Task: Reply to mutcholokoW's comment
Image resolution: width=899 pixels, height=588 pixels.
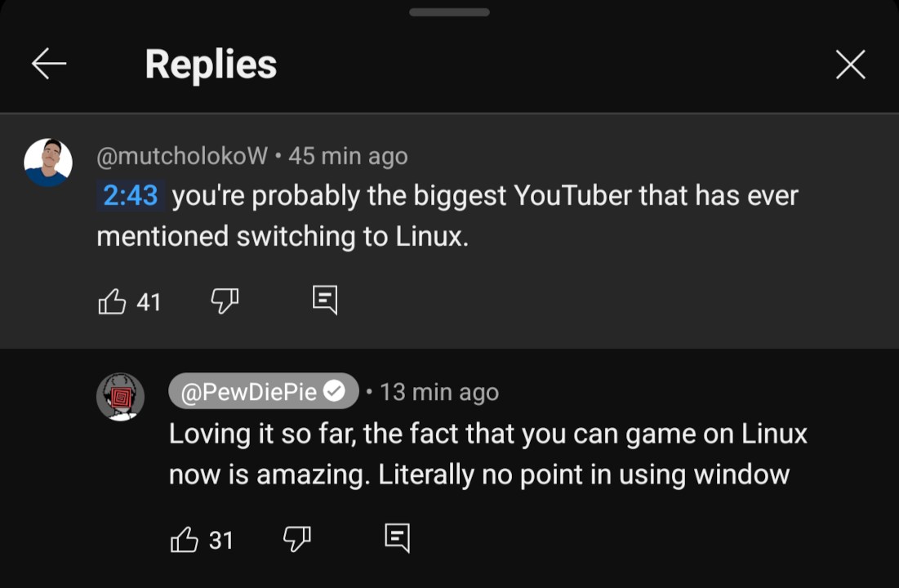Action: pyautogui.click(x=324, y=301)
